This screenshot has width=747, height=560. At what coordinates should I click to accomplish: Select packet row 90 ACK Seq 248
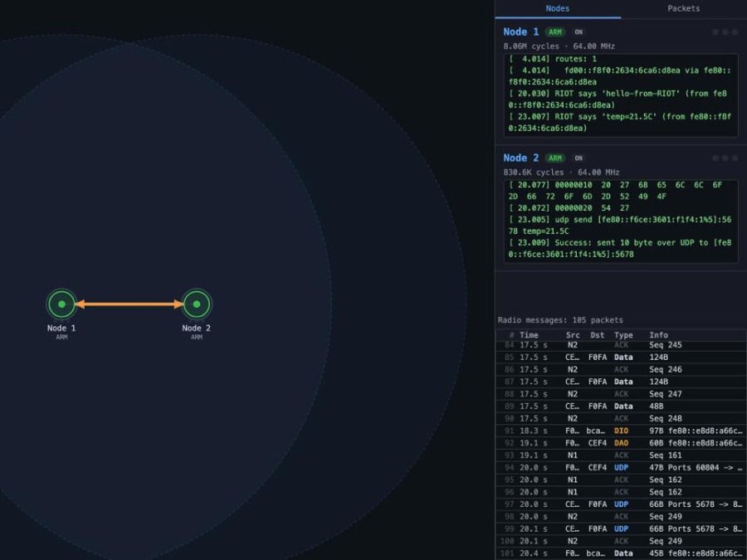621,419
